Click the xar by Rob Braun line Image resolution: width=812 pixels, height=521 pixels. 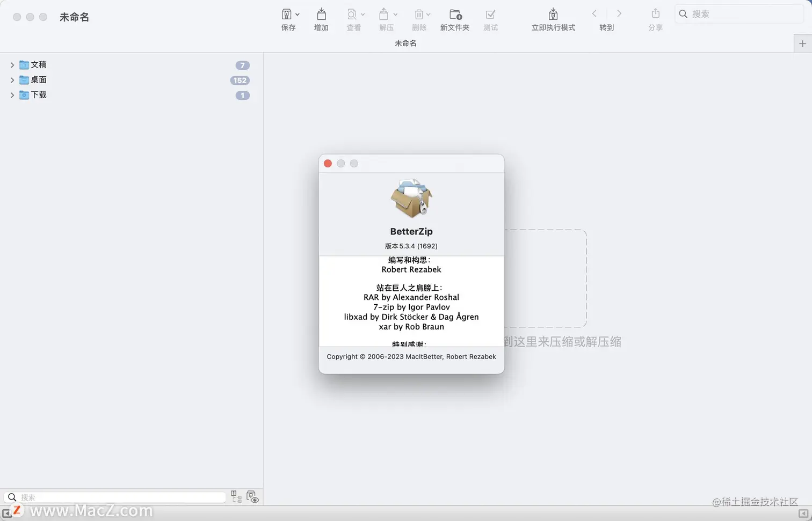411,327
